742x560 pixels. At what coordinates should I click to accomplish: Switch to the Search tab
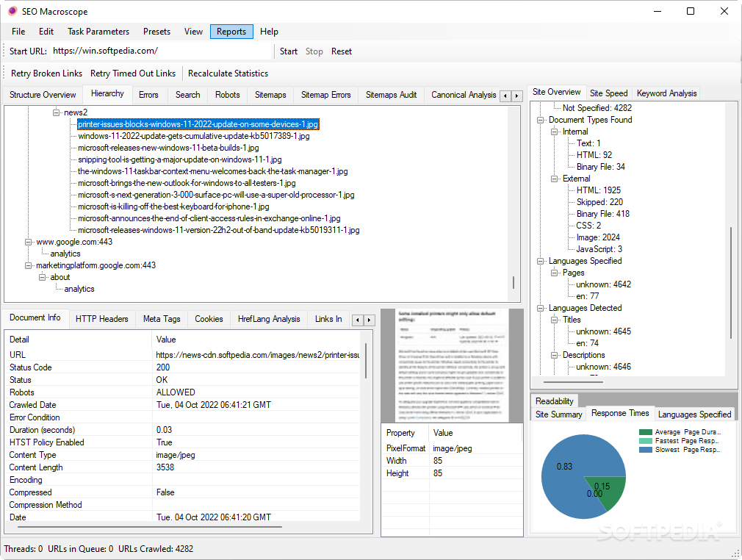coord(188,95)
